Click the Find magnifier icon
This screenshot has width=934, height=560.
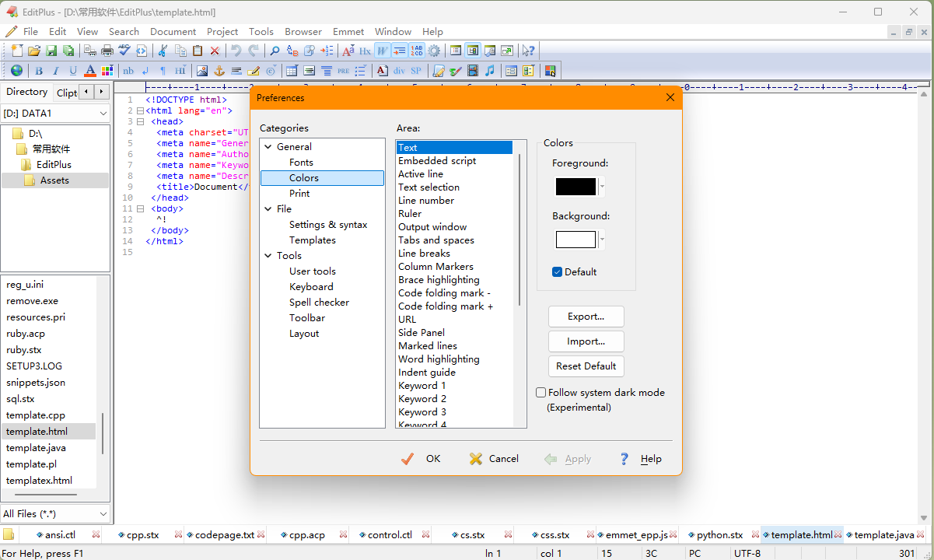click(275, 51)
